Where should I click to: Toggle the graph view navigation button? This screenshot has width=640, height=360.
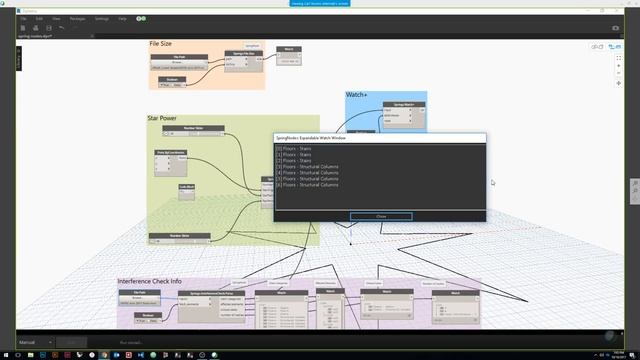tap(614, 47)
